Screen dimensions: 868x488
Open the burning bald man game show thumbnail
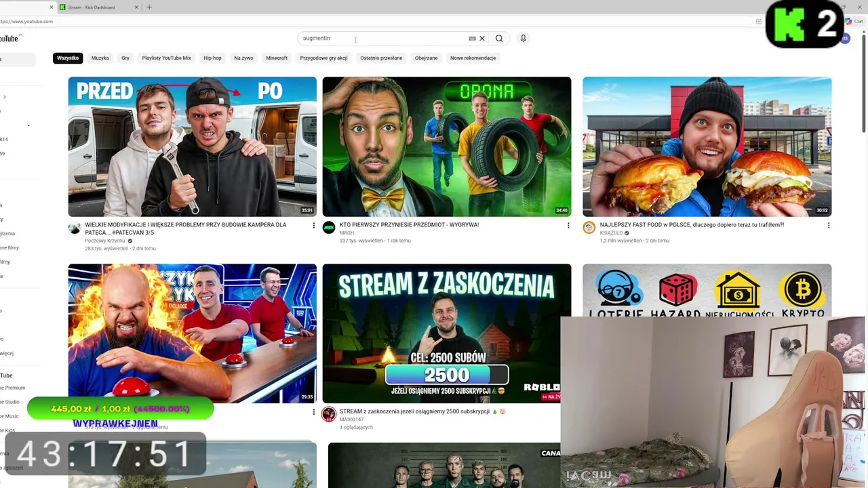pos(192,333)
